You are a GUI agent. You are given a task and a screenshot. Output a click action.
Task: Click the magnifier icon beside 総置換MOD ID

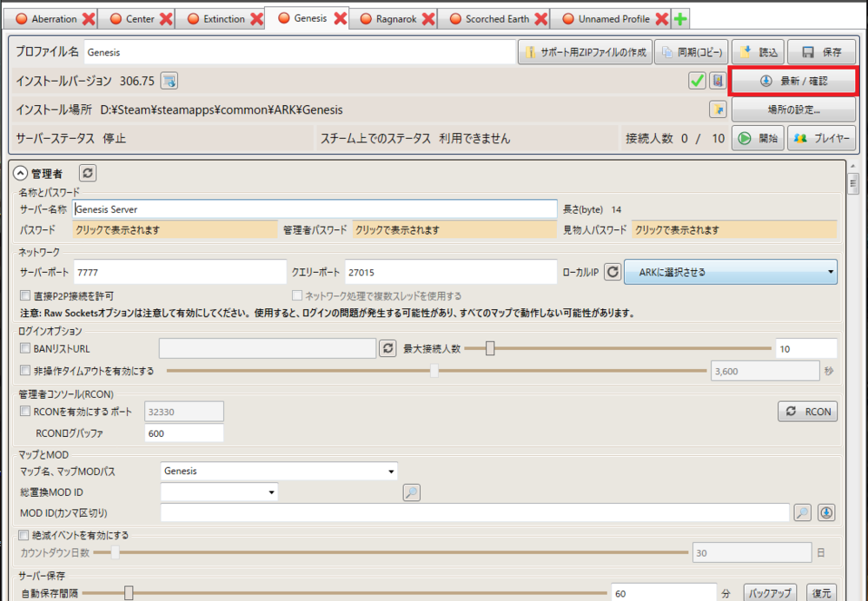(x=412, y=492)
